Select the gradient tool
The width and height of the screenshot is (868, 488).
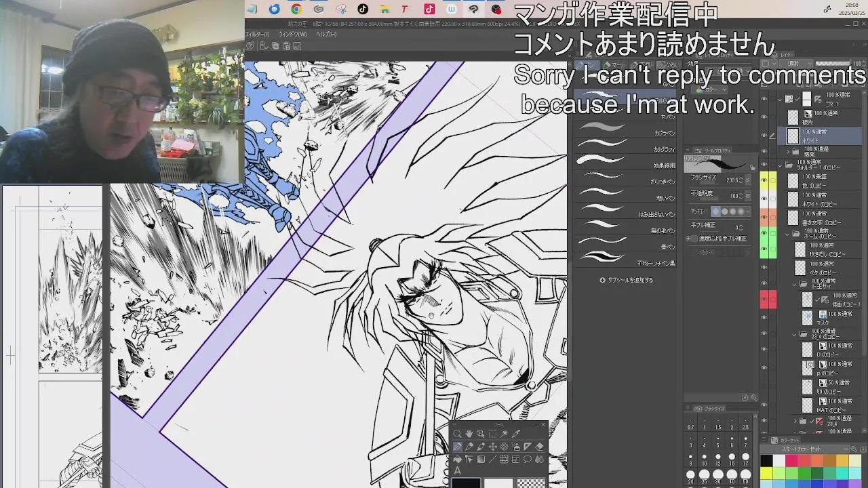pyautogui.click(x=481, y=459)
